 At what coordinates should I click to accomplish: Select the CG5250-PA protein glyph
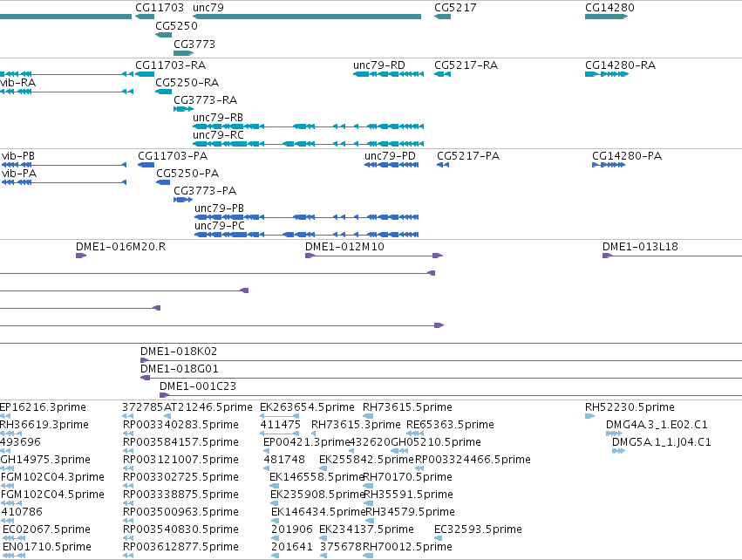pos(163,182)
